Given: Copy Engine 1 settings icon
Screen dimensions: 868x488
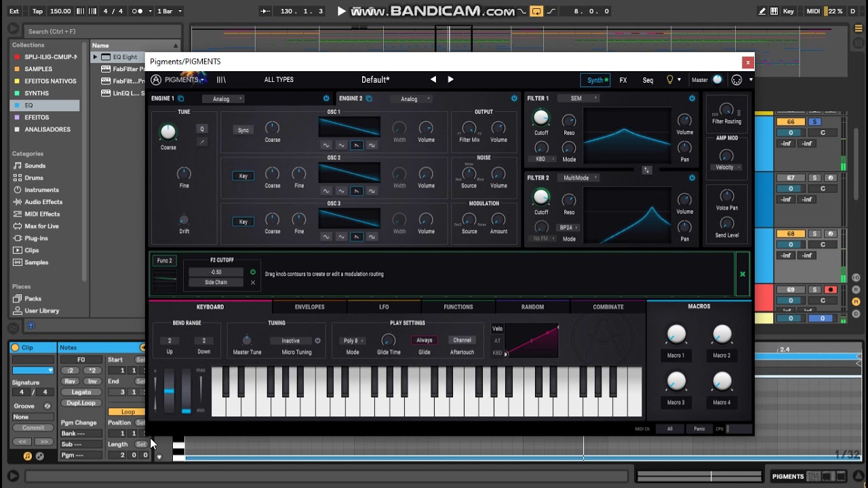Looking at the screenshot, I should pos(181,98).
